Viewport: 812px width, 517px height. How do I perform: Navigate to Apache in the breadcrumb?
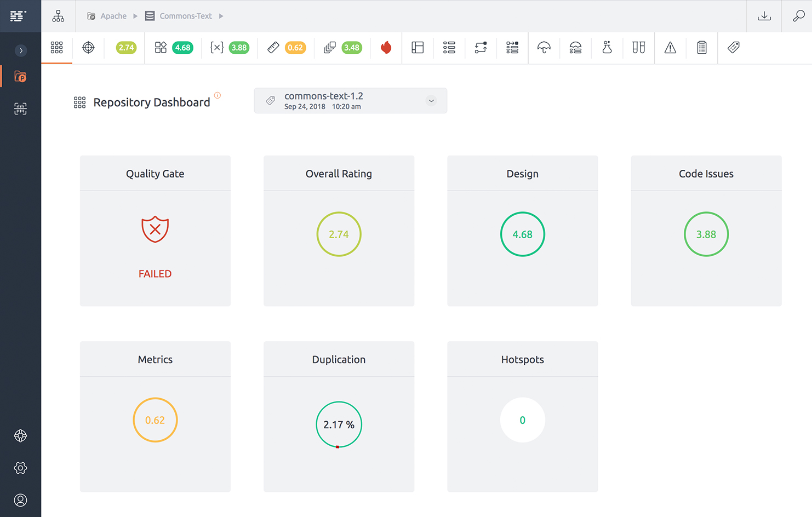tap(113, 16)
